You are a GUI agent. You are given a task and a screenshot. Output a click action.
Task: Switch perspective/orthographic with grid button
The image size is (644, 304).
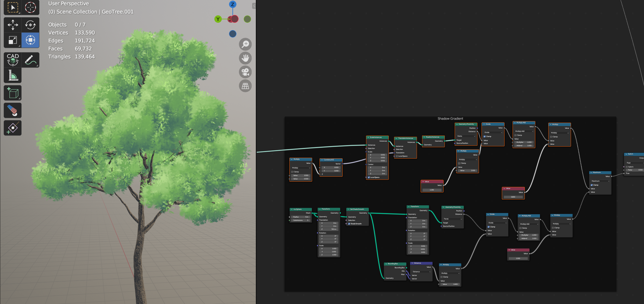pyautogui.click(x=245, y=86)
